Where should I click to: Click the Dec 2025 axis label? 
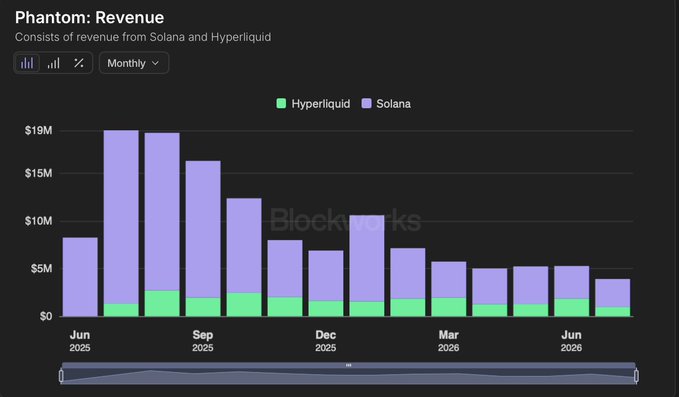326,341
